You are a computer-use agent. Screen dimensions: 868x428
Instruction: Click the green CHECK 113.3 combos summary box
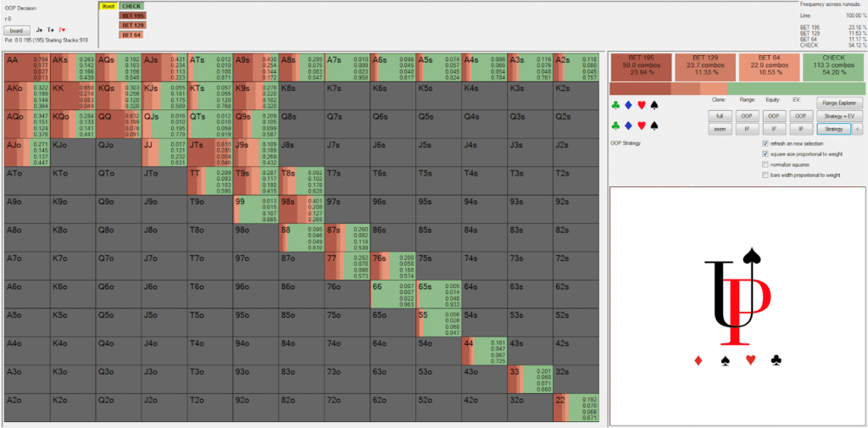832,66
